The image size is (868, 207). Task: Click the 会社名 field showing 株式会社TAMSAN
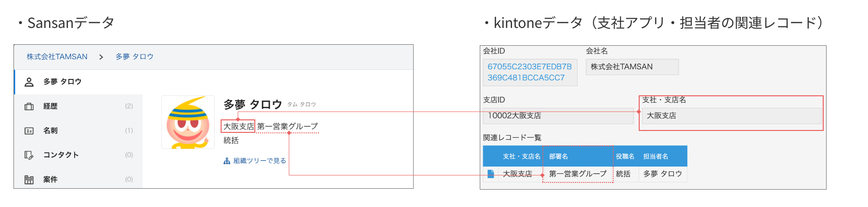[x=631, y=67]
